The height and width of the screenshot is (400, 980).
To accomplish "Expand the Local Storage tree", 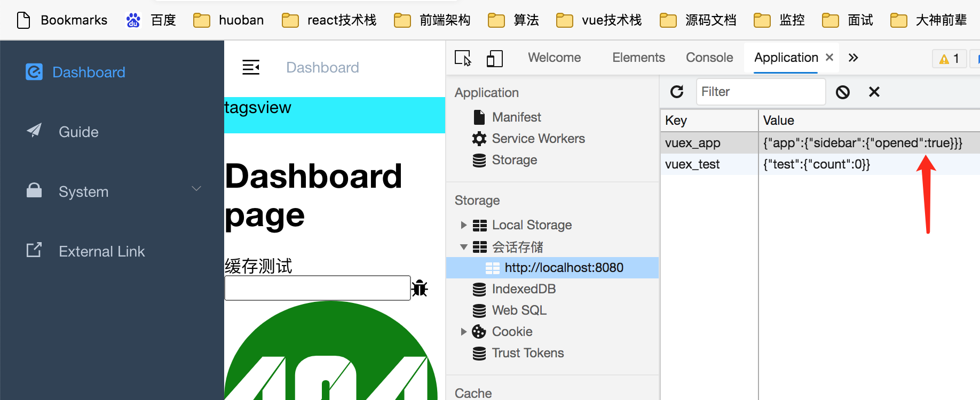I will 463,225.
